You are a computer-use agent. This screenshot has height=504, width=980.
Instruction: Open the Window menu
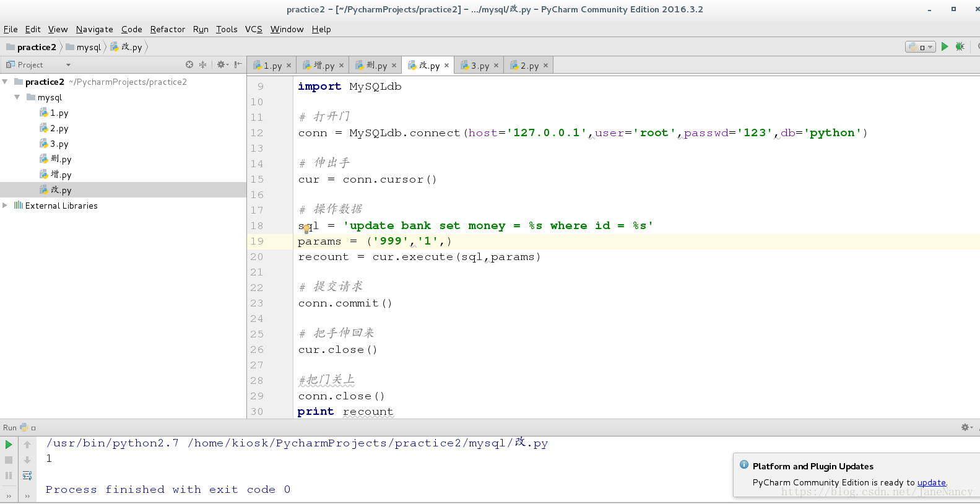(x=287, y=29)
